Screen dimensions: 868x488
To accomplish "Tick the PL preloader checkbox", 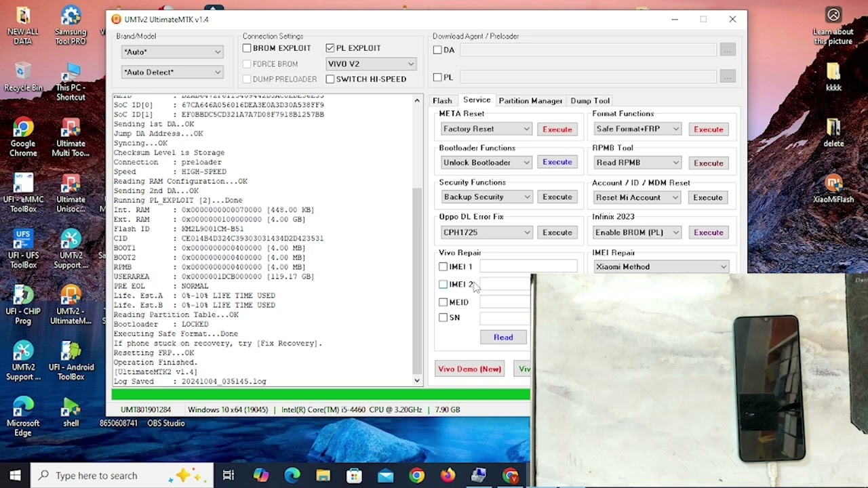I will click(x=437, y=77).
